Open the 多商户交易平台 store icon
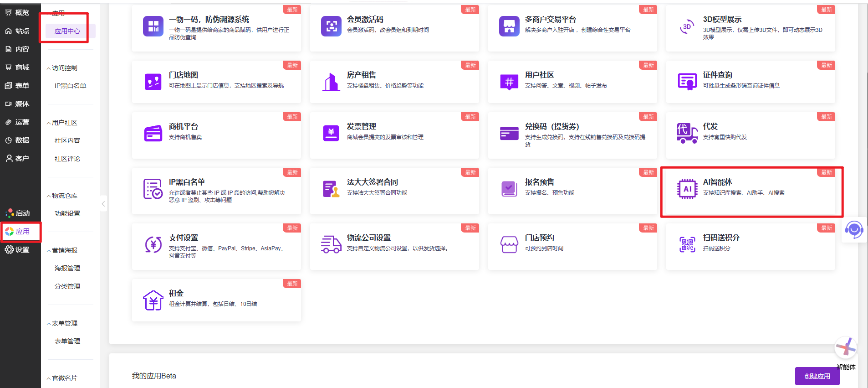Screen dimensions: 868x388 tap(509, 26)
